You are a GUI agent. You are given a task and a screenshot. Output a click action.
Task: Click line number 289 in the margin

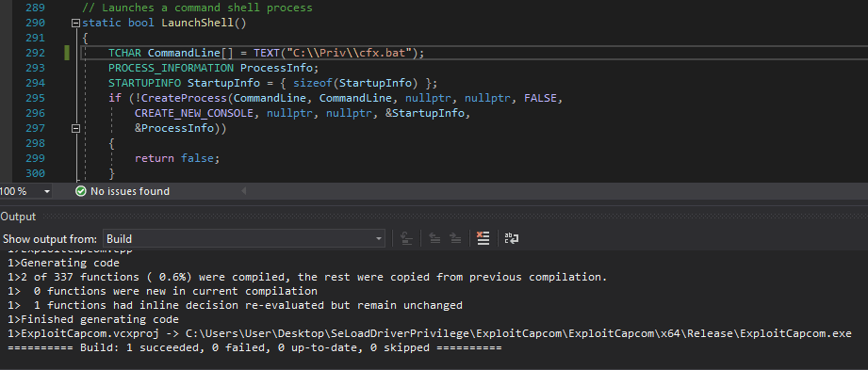36,8
